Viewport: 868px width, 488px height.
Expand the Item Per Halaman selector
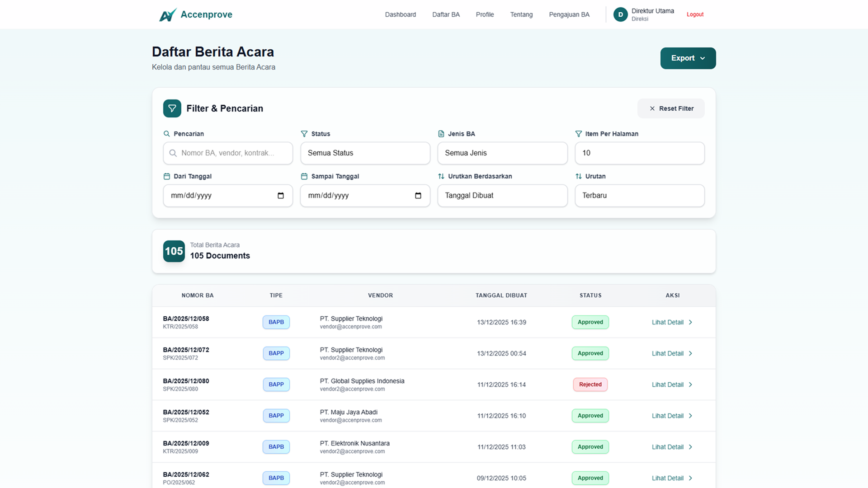click(x=639, y=153)
